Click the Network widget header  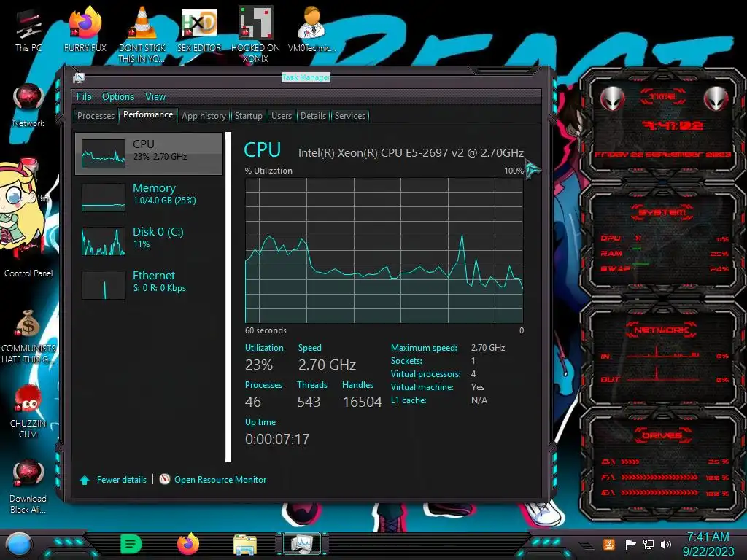(x=661, y=330)
